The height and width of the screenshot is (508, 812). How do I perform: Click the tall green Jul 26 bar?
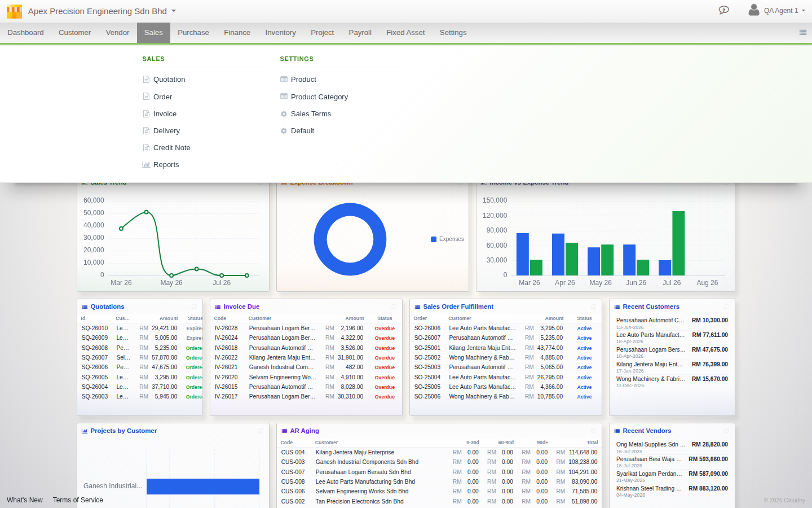(x=678, y=243)
